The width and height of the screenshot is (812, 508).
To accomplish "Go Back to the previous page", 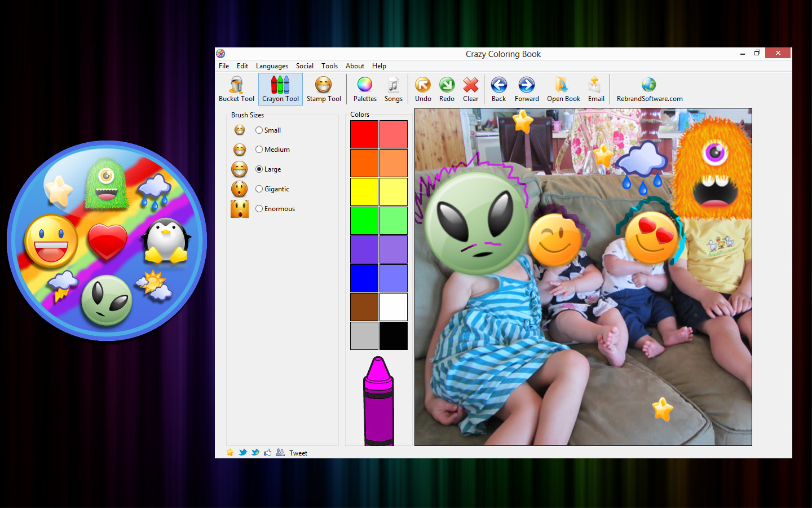I will point(498,89).
